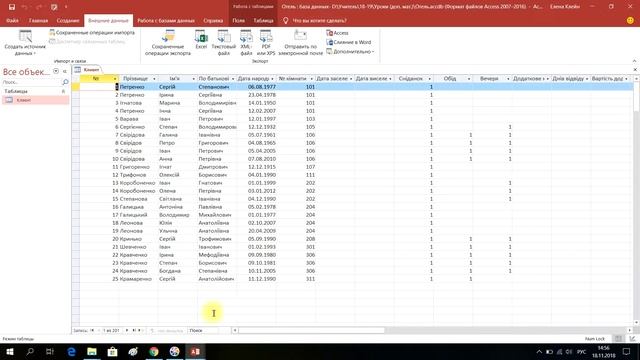Click the Клиент document tab

pos(87,69)
